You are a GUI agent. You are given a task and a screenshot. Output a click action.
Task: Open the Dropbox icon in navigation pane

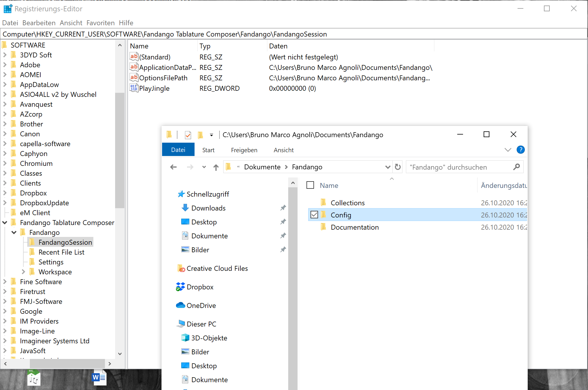pyautogui.click(x=180, y=287)
